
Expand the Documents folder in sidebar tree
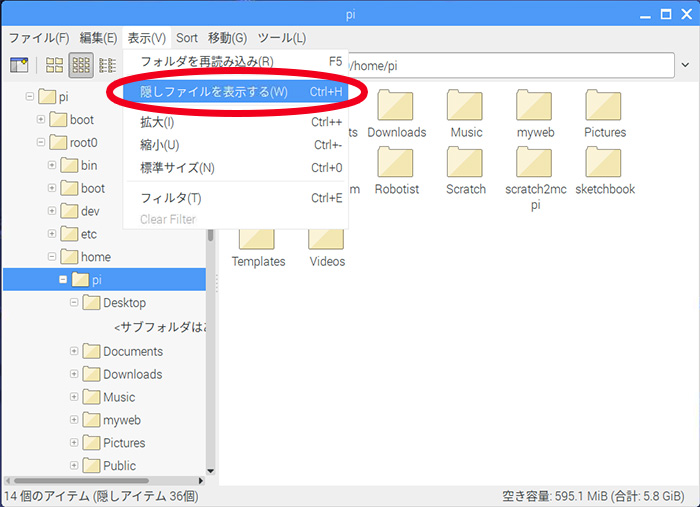coord(74,351)
